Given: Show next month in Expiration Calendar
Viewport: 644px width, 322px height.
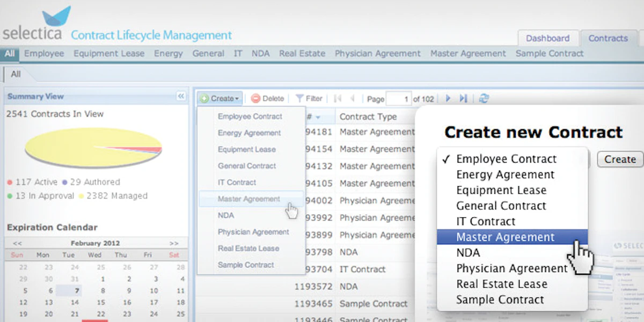Looking at the screenshot, I should coord(173,243).
